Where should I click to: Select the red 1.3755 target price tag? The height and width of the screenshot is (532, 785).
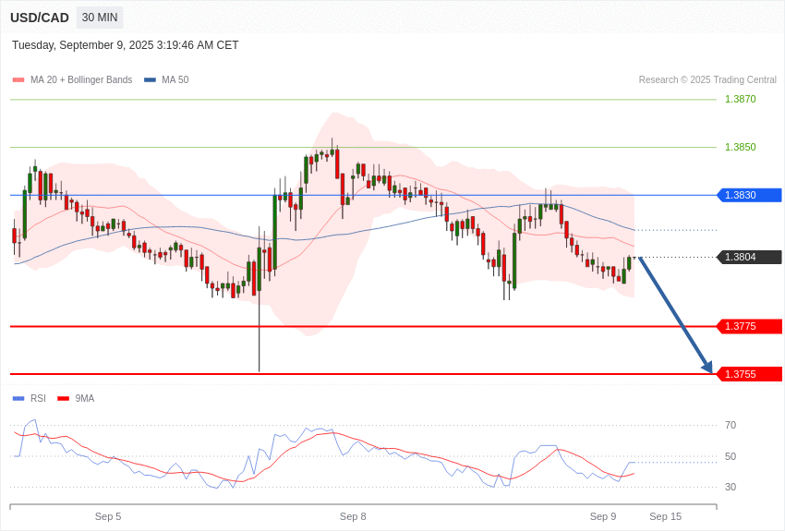coord(749,374)
